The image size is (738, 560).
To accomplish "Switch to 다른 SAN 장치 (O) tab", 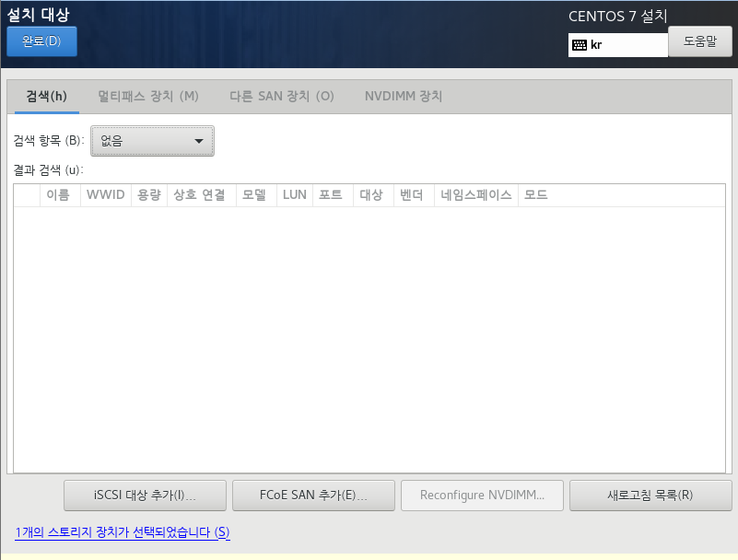I will [282, 97].
